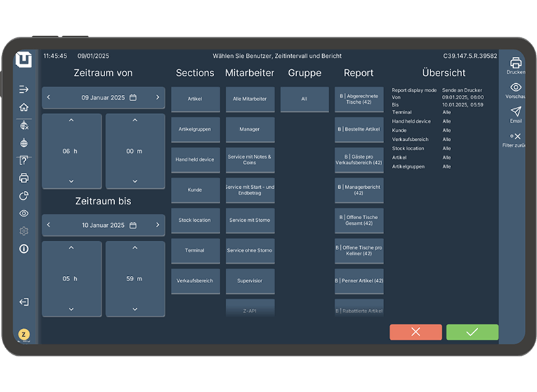Send the report via the Email icon

point(516,112)
